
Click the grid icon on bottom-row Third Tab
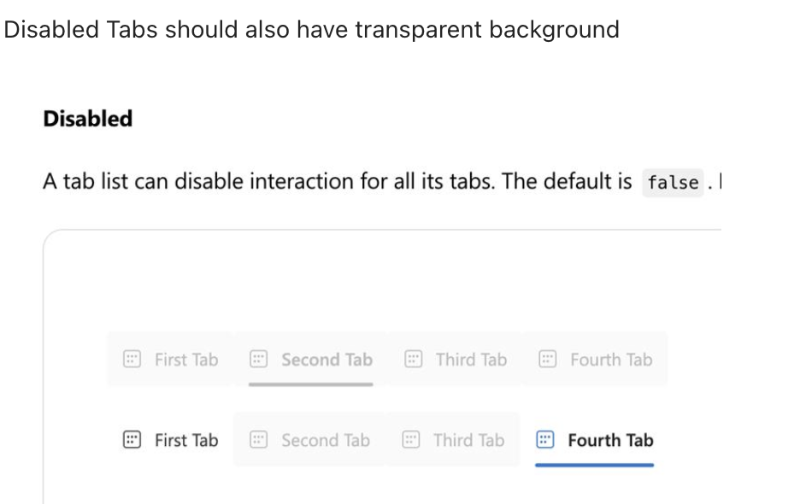coord(411,440)
